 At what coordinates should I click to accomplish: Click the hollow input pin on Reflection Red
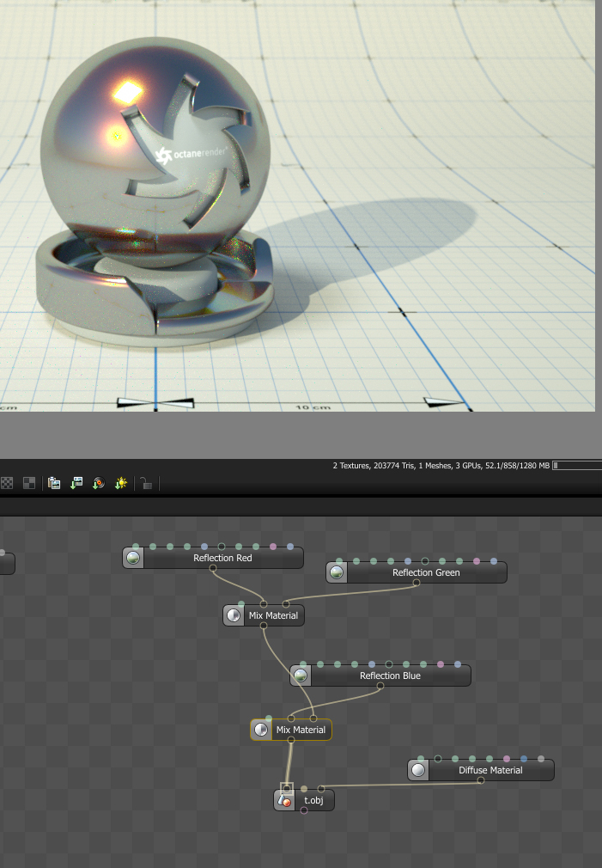(x=222, y=547)
